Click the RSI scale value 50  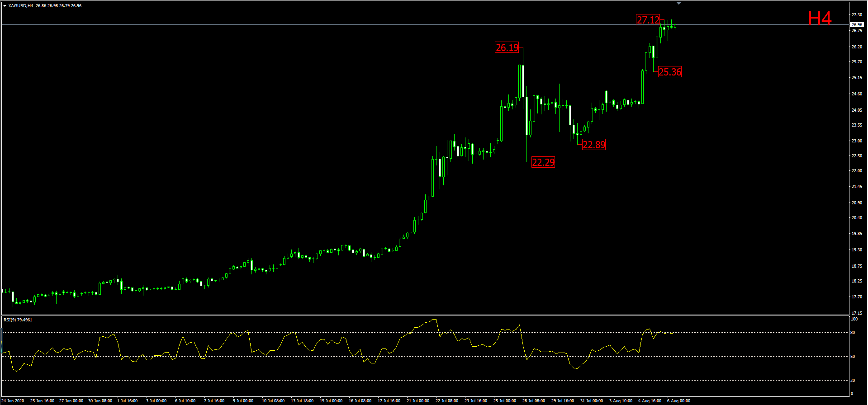[853, 357]
